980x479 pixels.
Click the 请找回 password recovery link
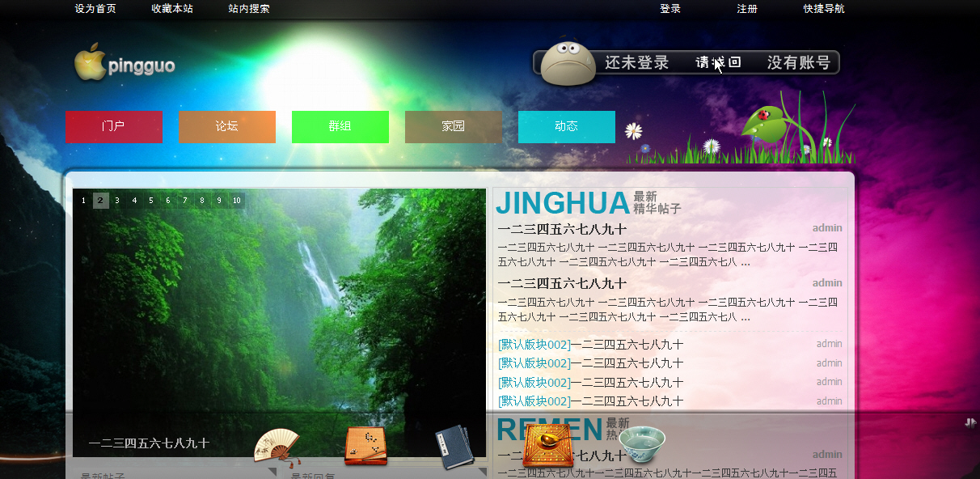(719, 62)
